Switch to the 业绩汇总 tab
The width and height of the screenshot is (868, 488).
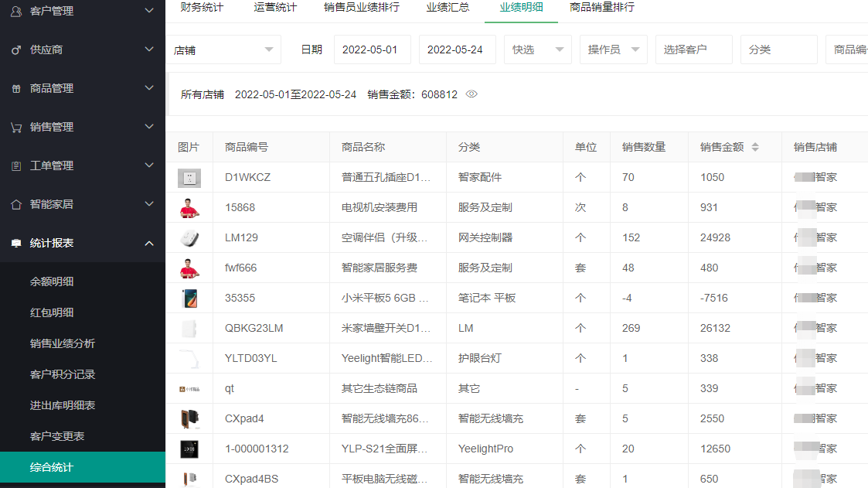click(x=448, y=8)
